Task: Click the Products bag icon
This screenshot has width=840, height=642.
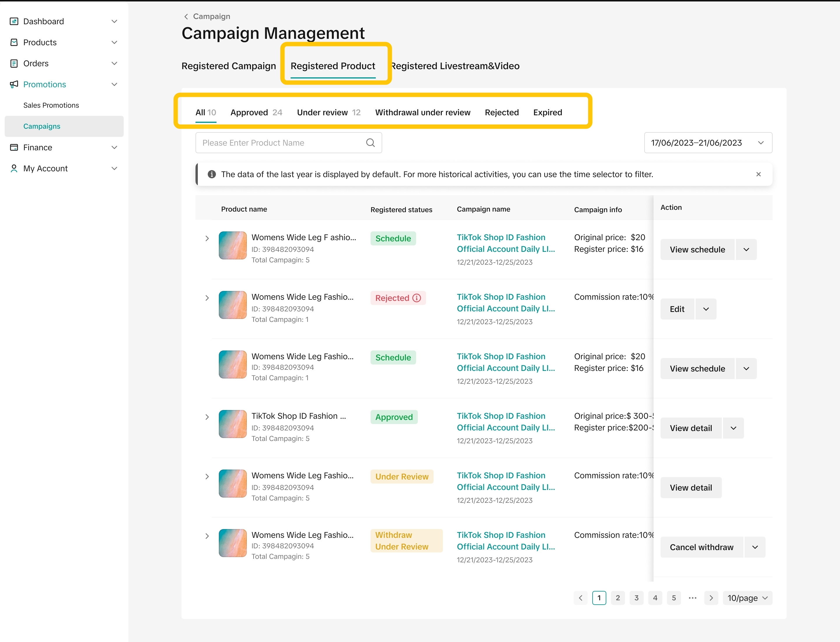Action: click(x=14, y=42)
